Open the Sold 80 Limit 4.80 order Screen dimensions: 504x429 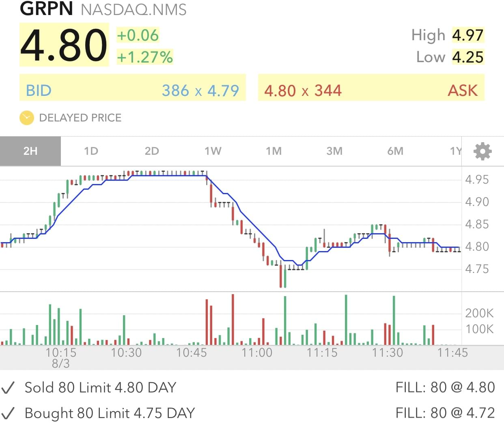(100, 388)
